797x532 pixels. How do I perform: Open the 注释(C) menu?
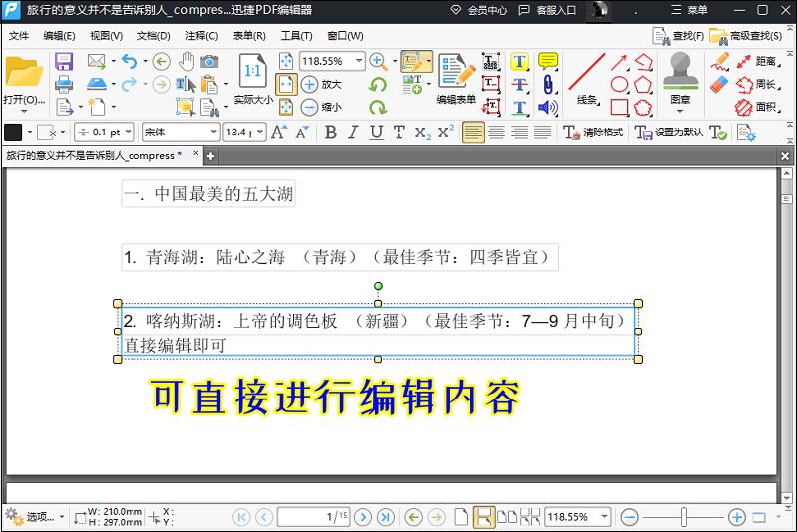click(202, 36)
